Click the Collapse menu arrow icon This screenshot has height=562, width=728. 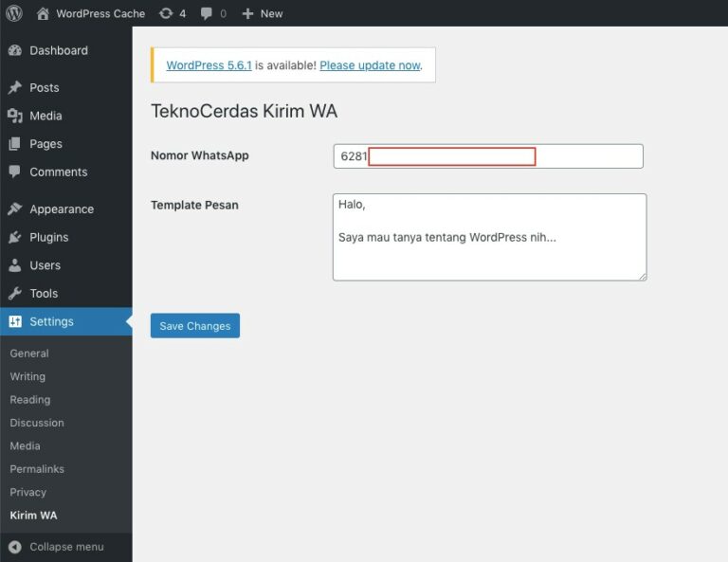pyautogui.click(x=15, y=547)
